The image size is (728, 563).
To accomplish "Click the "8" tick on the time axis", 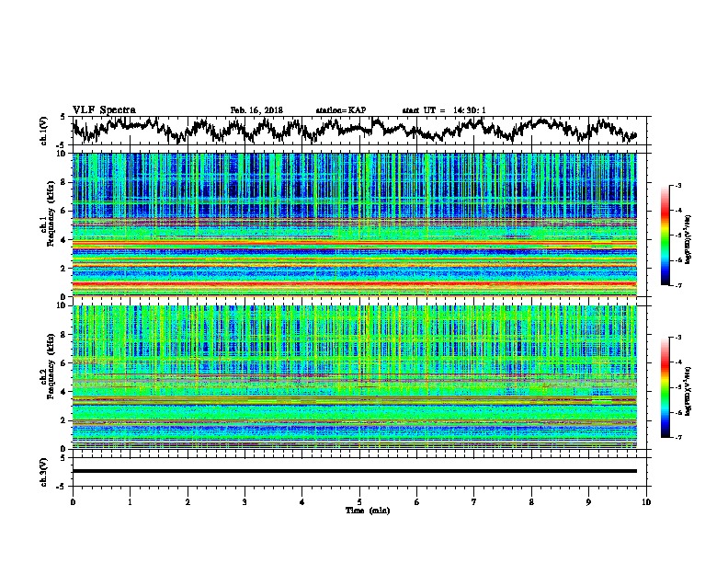I will click(531, 502).
